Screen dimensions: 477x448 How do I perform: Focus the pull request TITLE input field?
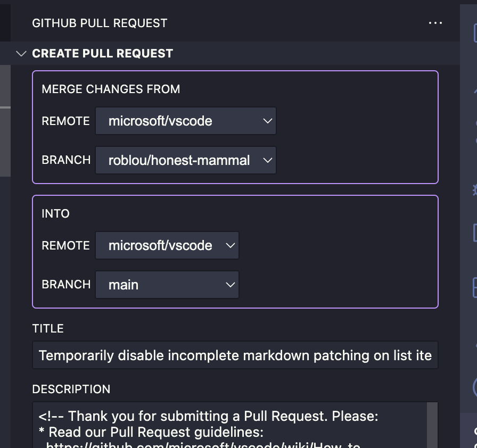click(x=235, y=355)
